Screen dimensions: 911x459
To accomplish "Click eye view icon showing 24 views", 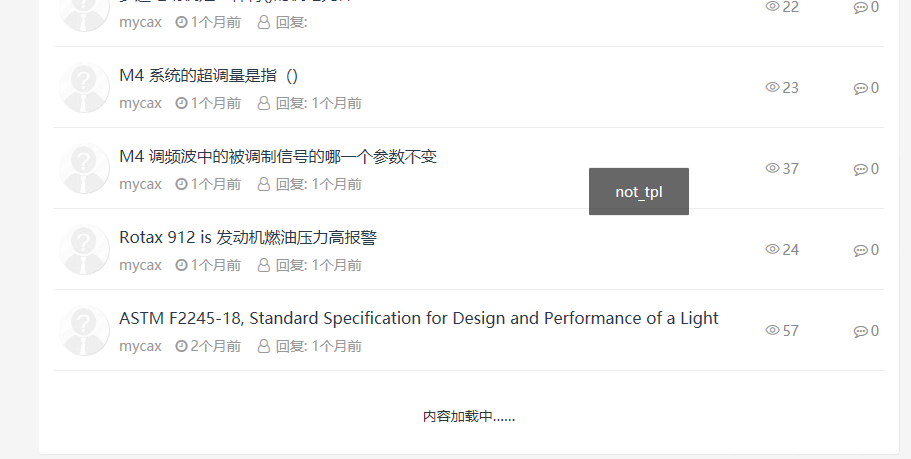I will point(772,249).
